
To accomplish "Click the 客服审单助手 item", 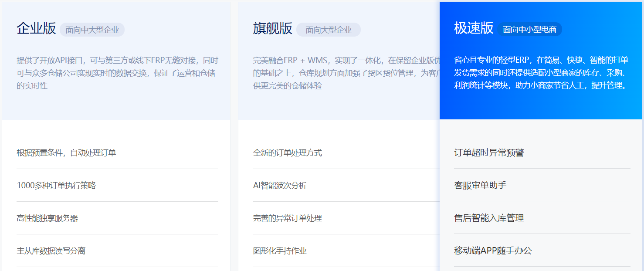I will [x=480, y=186].
